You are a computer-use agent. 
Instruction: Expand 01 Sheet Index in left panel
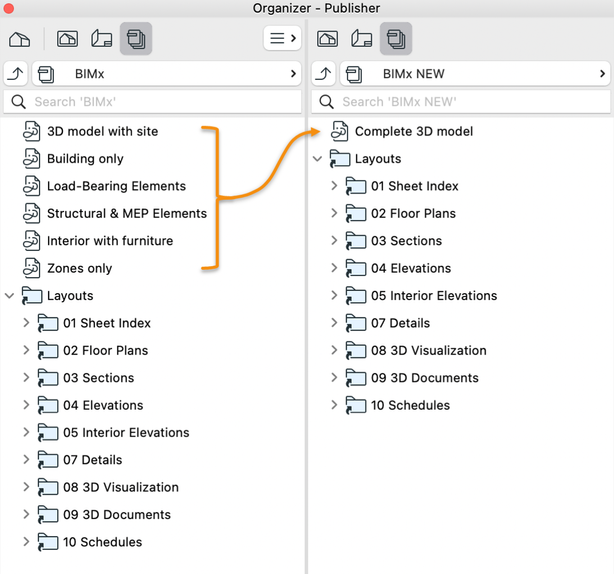[x=26, y=323]
